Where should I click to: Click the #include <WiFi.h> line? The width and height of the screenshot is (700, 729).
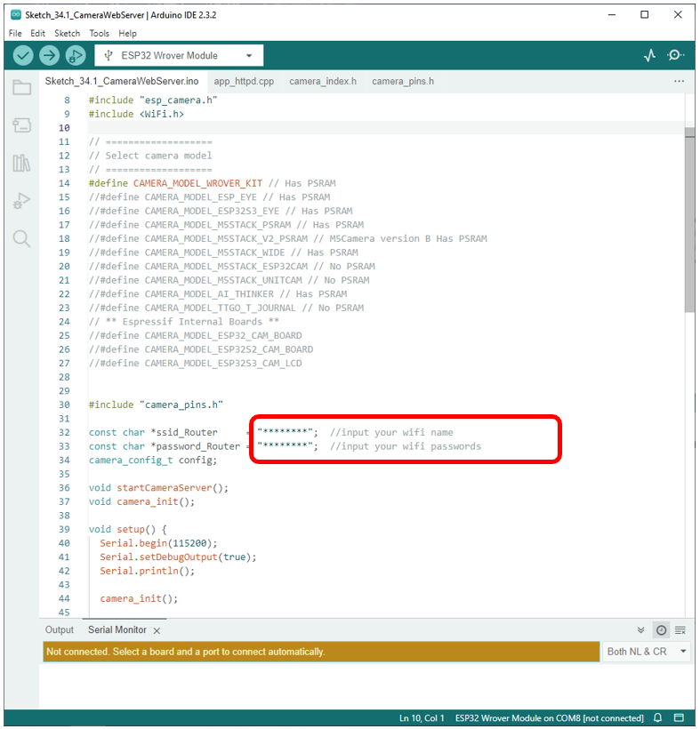click(136, 114)
